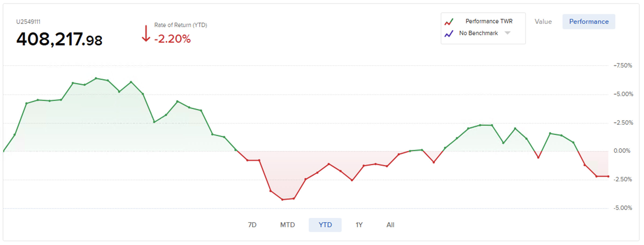Choose the 1Y time range
644x245 pixels.
click(x=359, y=225)
